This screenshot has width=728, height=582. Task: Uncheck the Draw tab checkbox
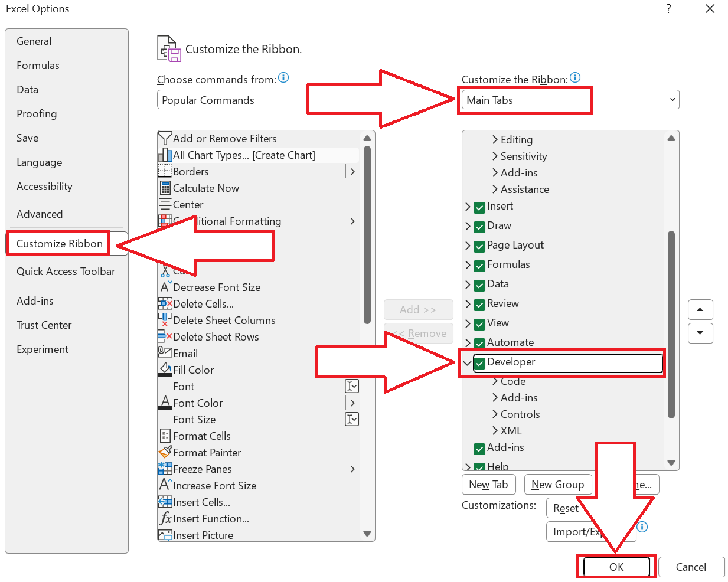pyautogui.click(x=479, y=227)
